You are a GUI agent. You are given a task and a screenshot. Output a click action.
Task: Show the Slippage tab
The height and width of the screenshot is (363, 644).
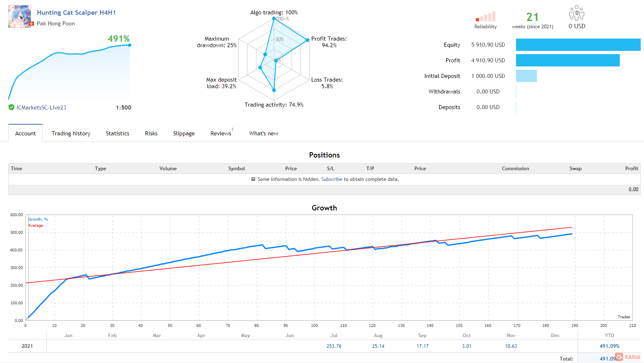pos(184,133)
